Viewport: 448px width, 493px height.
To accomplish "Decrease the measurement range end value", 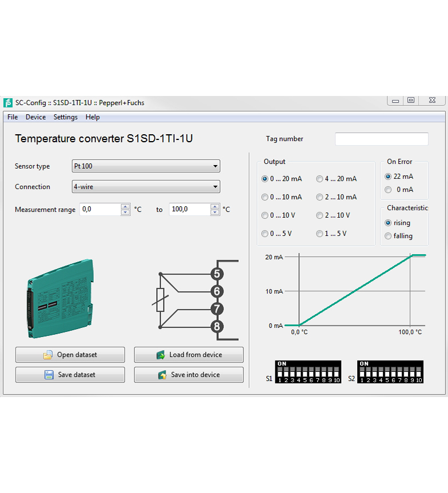I will [215, 213].
